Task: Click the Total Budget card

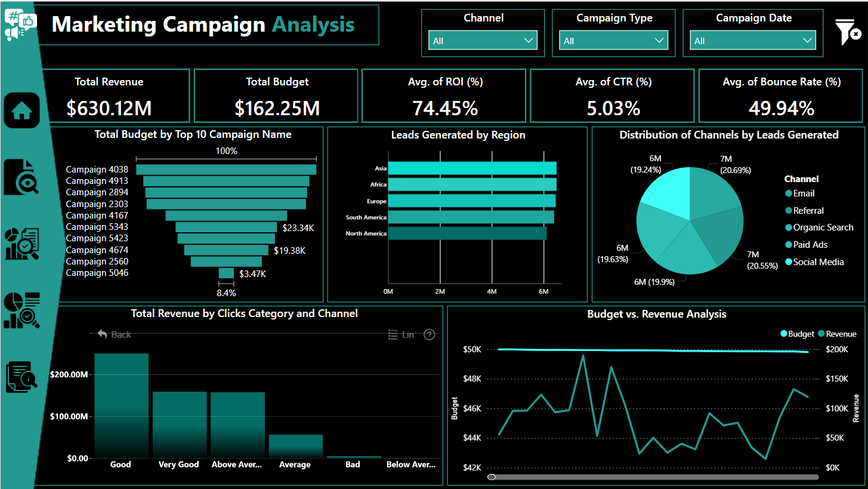Action: point(276,96)
